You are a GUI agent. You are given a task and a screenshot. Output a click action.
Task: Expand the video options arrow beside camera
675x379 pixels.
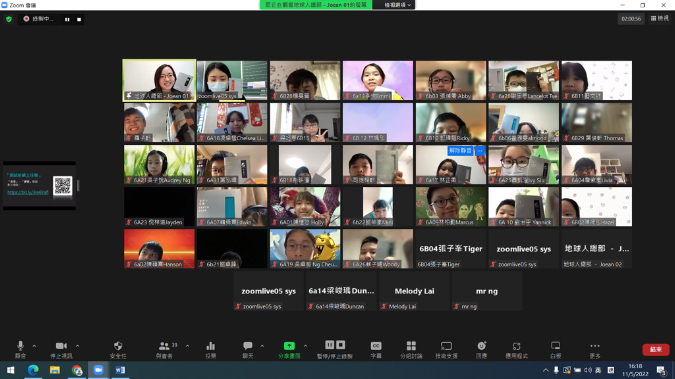[x=77, y=346]
